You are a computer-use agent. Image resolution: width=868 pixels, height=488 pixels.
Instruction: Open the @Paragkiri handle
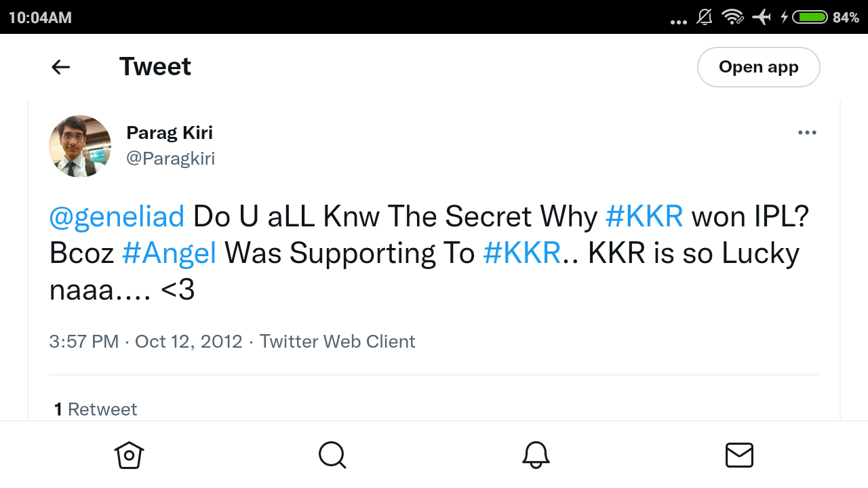point(171,159)
